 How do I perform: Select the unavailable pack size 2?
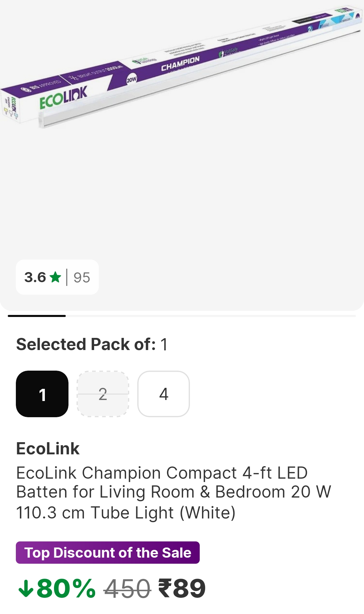point(103,394)
